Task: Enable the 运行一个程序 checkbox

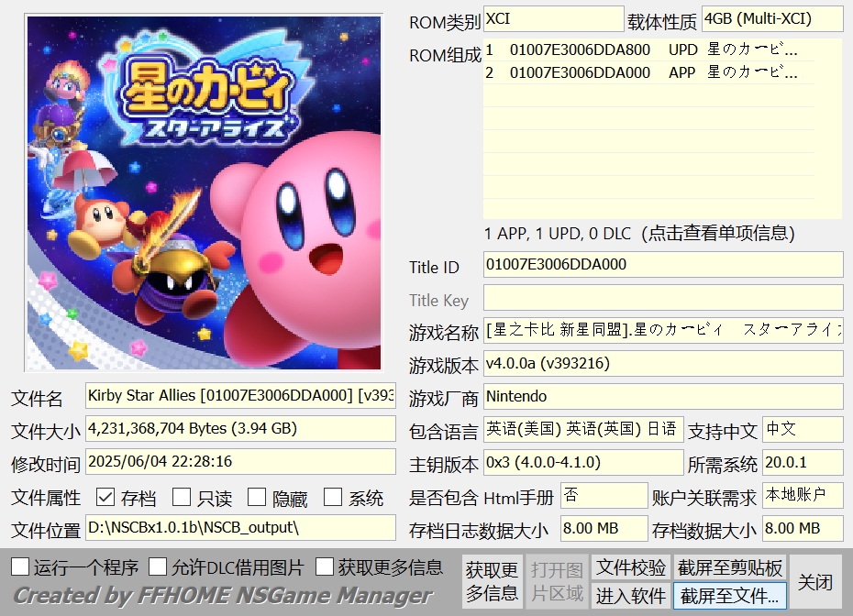Action: [x=20, y=566]
